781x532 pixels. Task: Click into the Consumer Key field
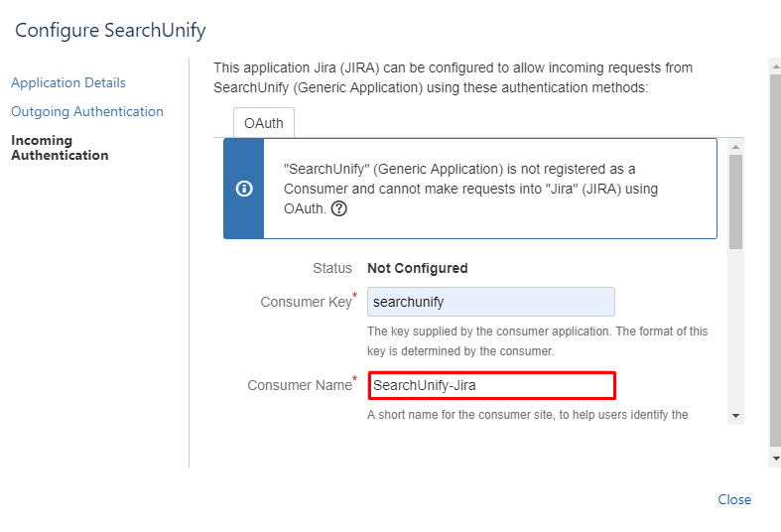coord(490,302)
